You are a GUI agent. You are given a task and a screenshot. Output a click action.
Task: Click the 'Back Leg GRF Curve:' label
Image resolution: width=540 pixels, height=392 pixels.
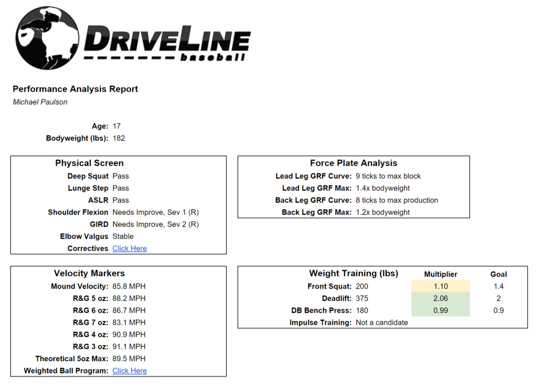(x=313, y=200)
